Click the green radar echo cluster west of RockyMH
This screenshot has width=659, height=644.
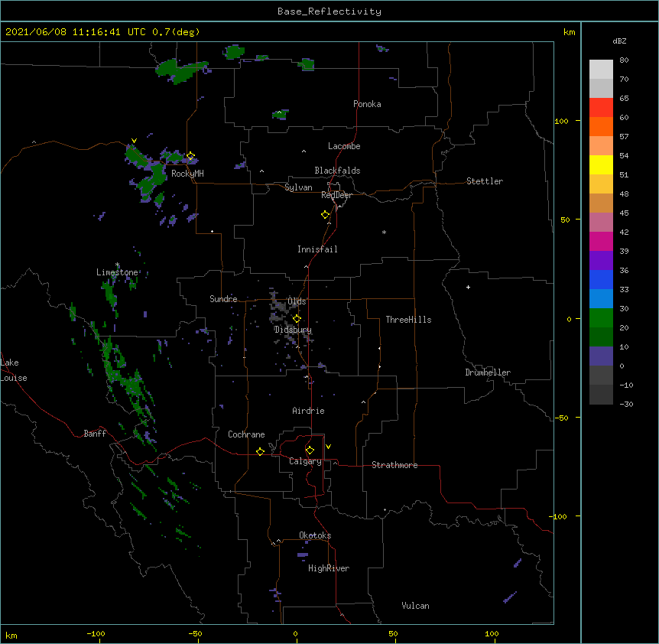coord(150,172)
